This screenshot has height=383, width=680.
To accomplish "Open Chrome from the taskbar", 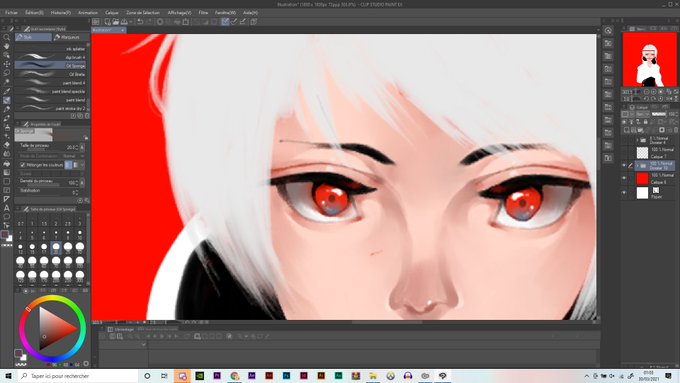I will tap(235, 376).
